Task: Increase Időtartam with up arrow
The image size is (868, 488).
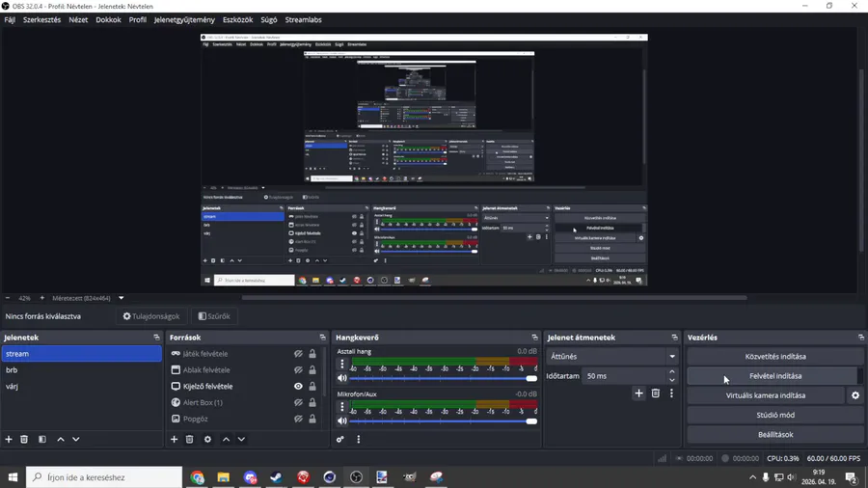Action: coord(672,372)
